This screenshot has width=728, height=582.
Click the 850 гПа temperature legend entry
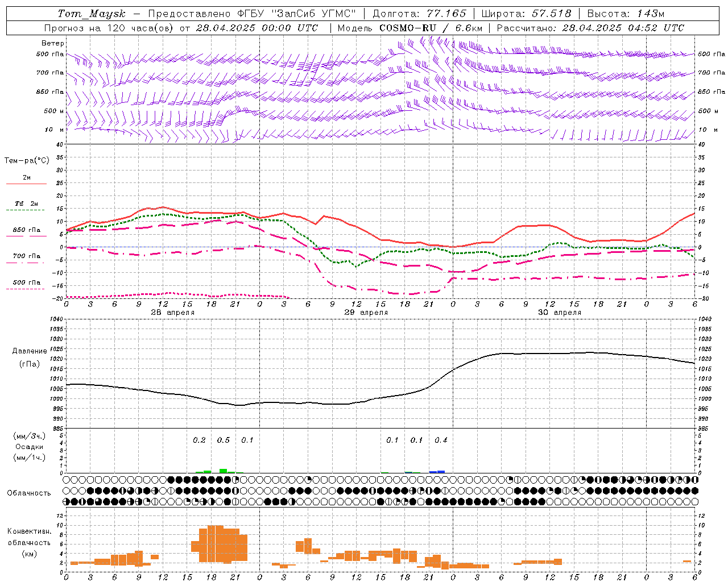pyautogui.click(x=27, y=230)
